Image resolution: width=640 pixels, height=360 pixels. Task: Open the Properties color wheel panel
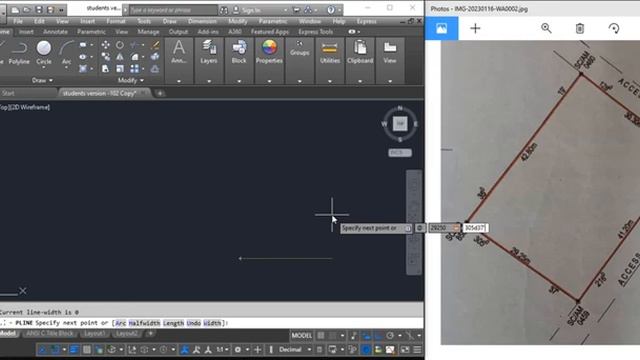click(269, 52)
